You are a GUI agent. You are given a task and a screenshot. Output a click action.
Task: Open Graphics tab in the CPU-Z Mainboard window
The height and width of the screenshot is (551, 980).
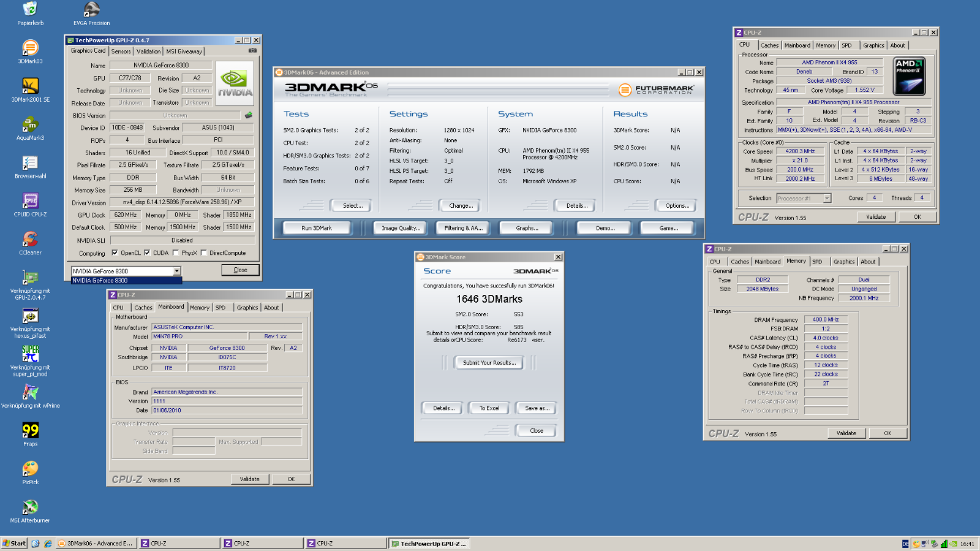pos(247,308)
